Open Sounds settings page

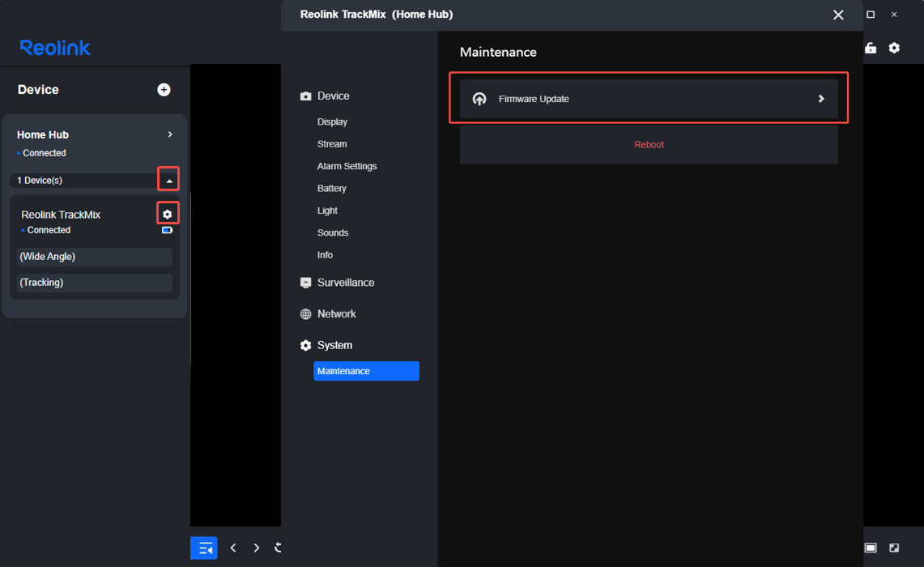pyautogui.click(x=332, y=232)
